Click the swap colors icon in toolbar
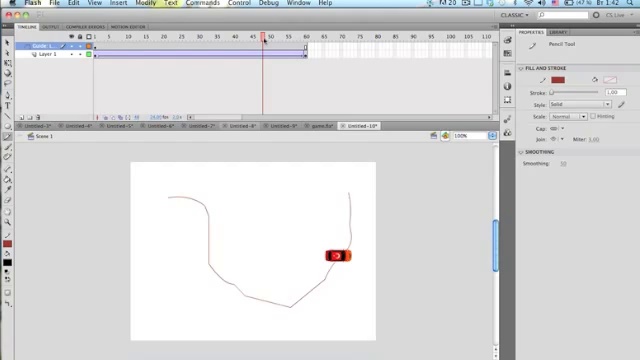Viewport: 640px width, 360px height. point(7,280)
